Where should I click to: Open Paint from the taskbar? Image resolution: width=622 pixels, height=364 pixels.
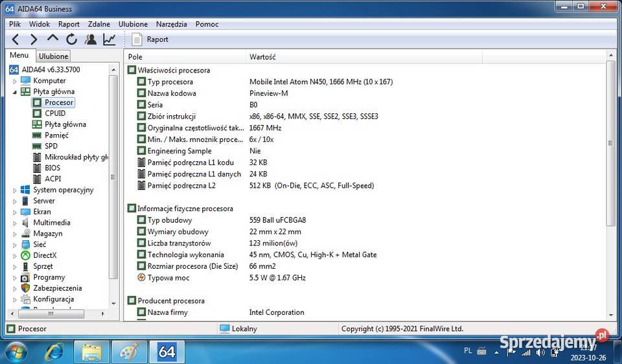[130, 352]
